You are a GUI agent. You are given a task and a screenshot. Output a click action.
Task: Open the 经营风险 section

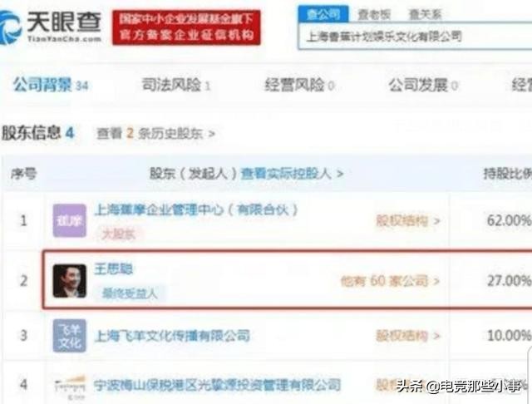pos(299,85)
